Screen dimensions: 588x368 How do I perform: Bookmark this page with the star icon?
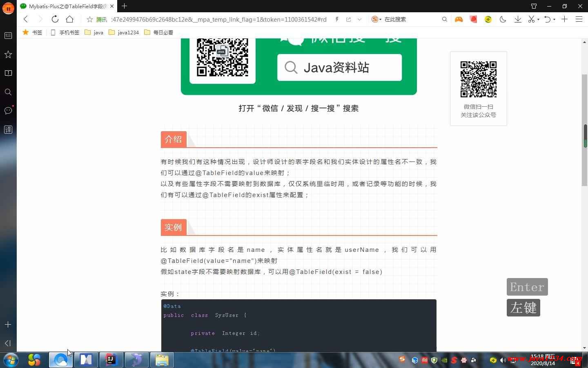point(90,19)
